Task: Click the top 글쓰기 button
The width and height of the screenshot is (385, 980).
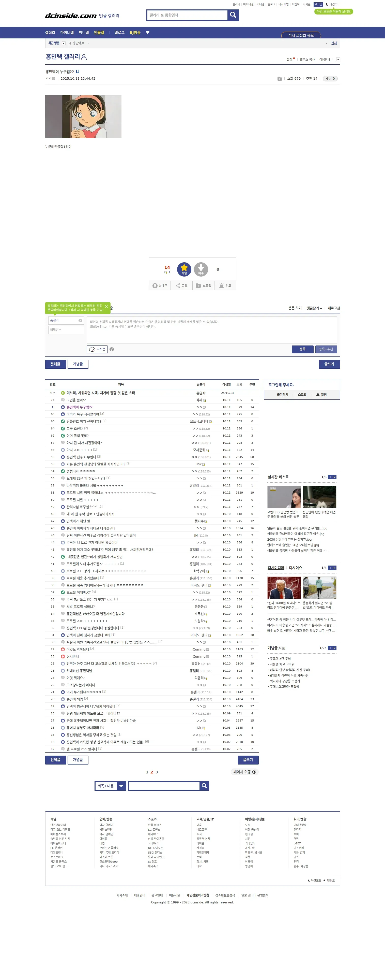Action: pyautogui.click(x=329, y=364)
